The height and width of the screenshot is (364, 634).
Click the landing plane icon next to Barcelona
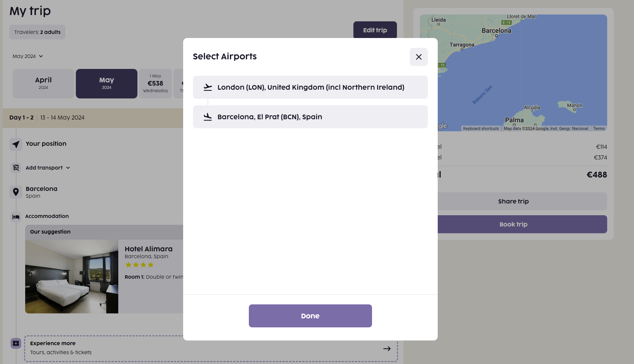pyautogui.click(x=208, y=117)
